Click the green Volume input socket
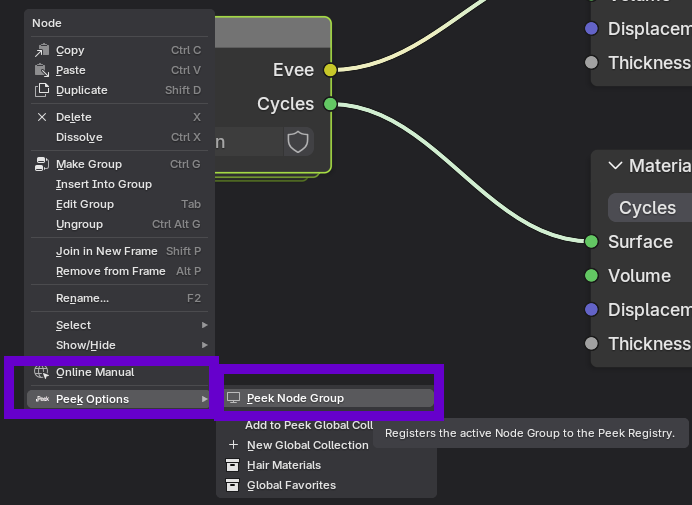692x505 pixels. click(x=591, y=276)
